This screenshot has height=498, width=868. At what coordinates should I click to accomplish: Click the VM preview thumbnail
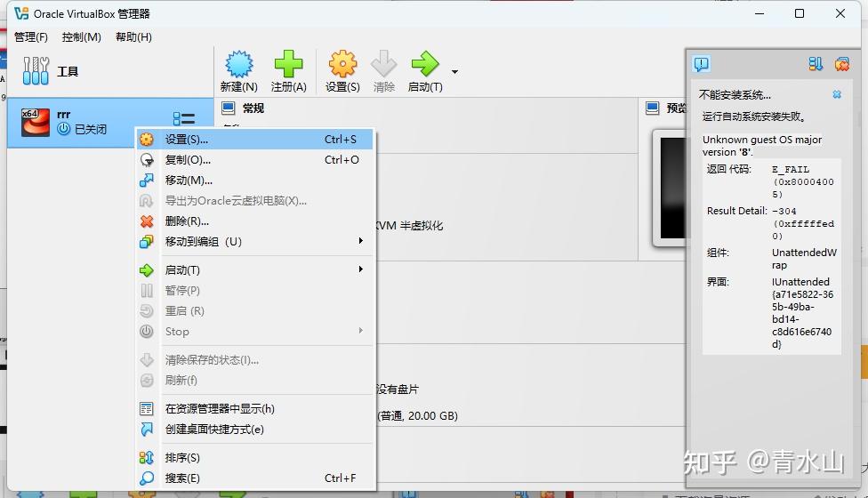pyautogui.click(x=671, y=188)
